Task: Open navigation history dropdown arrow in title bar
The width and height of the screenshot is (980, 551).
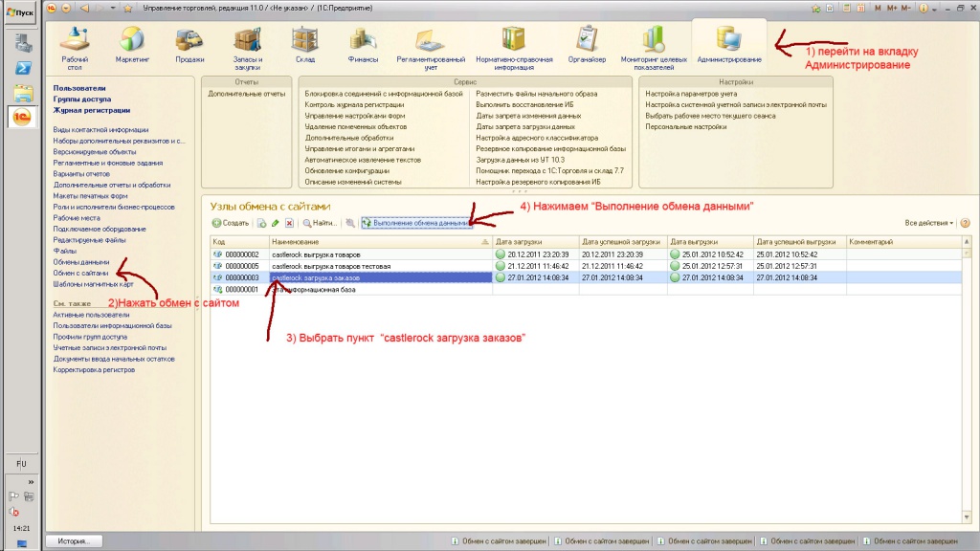Action: (113, 8)
